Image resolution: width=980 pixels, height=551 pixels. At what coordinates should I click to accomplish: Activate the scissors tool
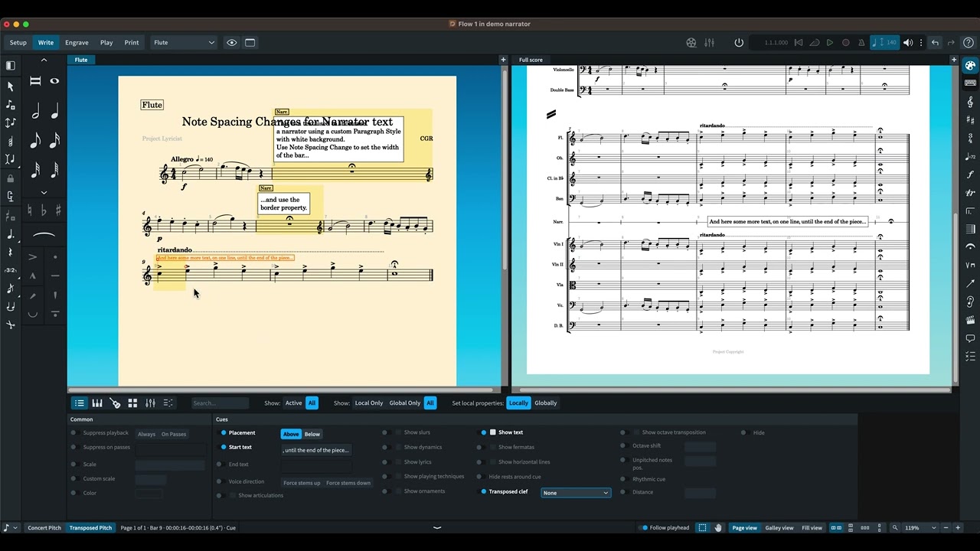click(x=11, y=325)
